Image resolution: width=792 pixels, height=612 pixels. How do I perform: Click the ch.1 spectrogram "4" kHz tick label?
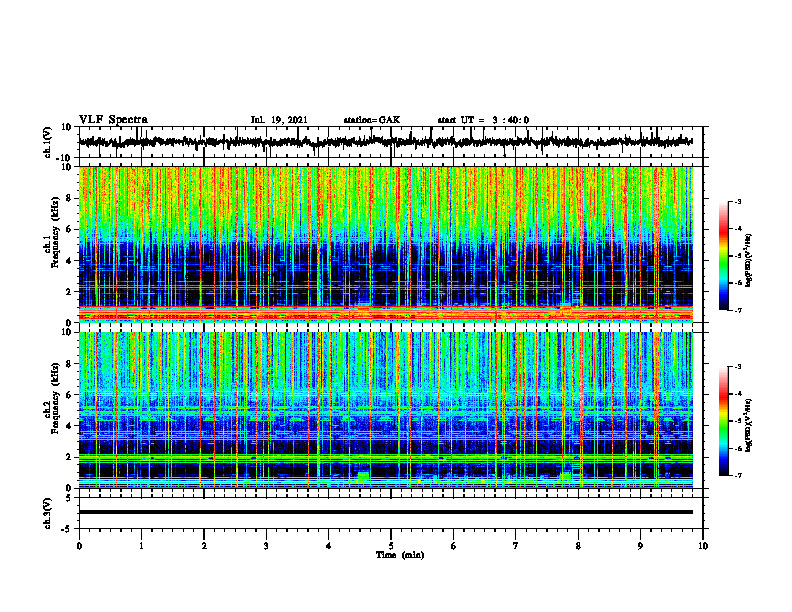[70, 261]
